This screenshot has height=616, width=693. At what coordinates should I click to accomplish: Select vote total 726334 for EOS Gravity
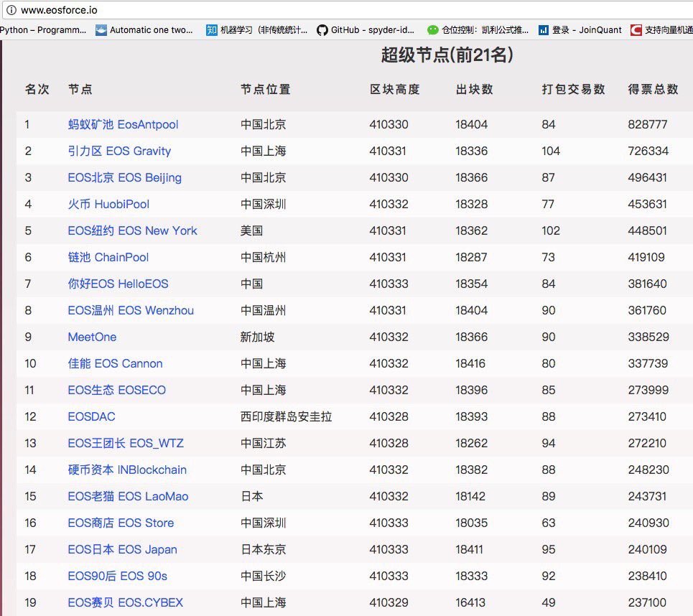pos(648,151)
